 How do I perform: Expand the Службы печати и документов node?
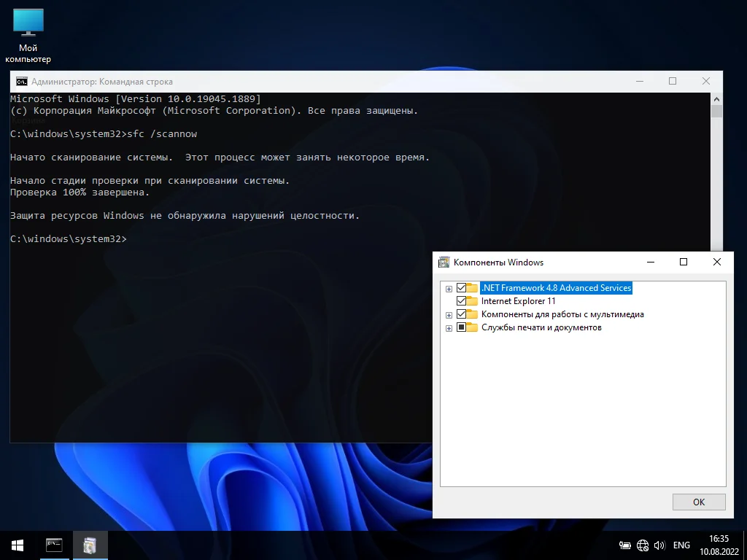[449, 328]
